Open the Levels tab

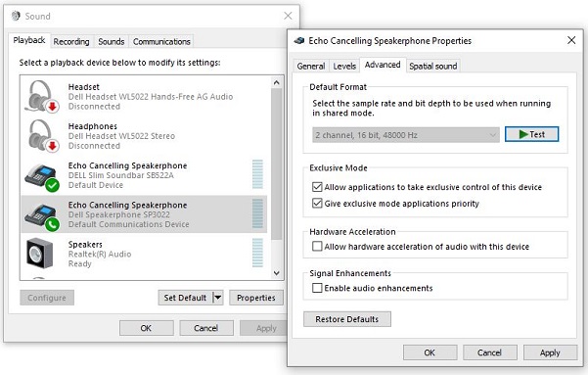point(344,66)
